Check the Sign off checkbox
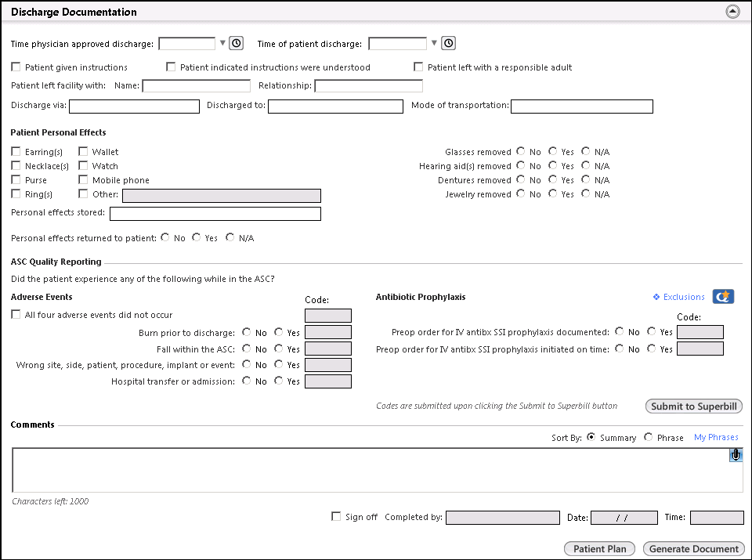 pos(336,516)
